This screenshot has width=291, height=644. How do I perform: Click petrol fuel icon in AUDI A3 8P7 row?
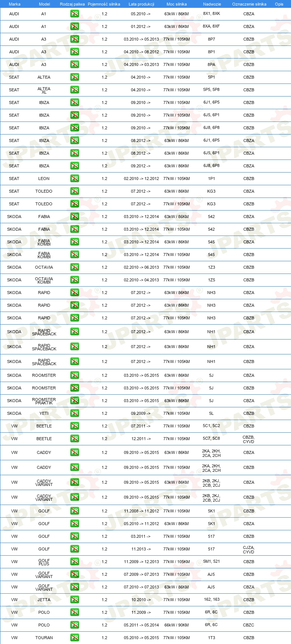click(74, 39)
